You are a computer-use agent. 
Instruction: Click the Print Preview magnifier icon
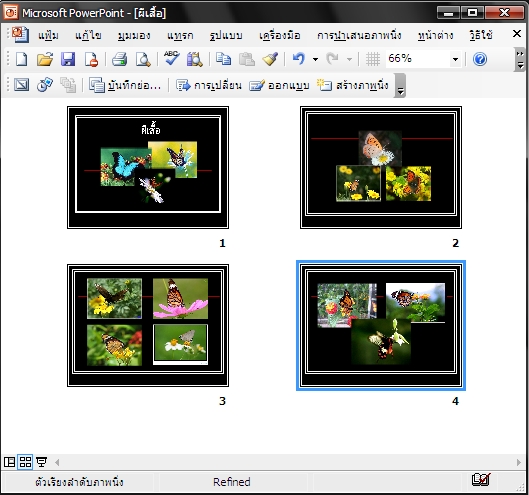(143, 59)
